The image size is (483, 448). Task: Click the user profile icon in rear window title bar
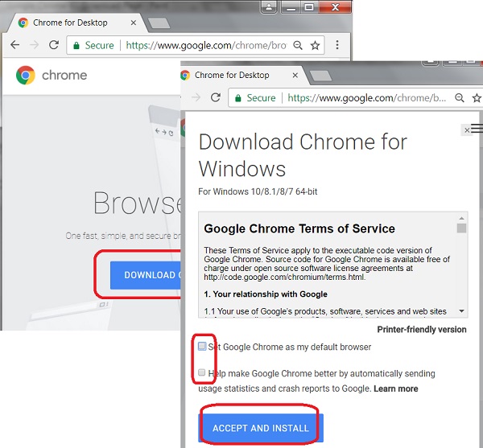point(269,7)
